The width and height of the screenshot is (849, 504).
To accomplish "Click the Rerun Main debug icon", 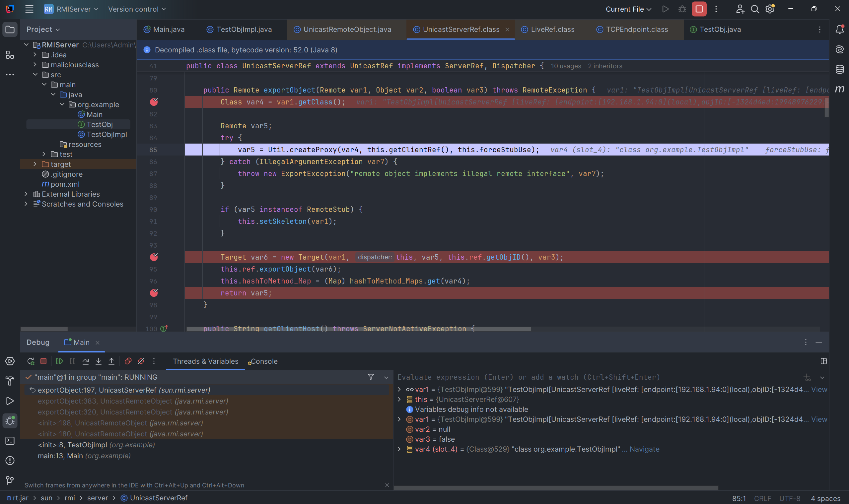I will pyautogui.click(x=31, y=361).
